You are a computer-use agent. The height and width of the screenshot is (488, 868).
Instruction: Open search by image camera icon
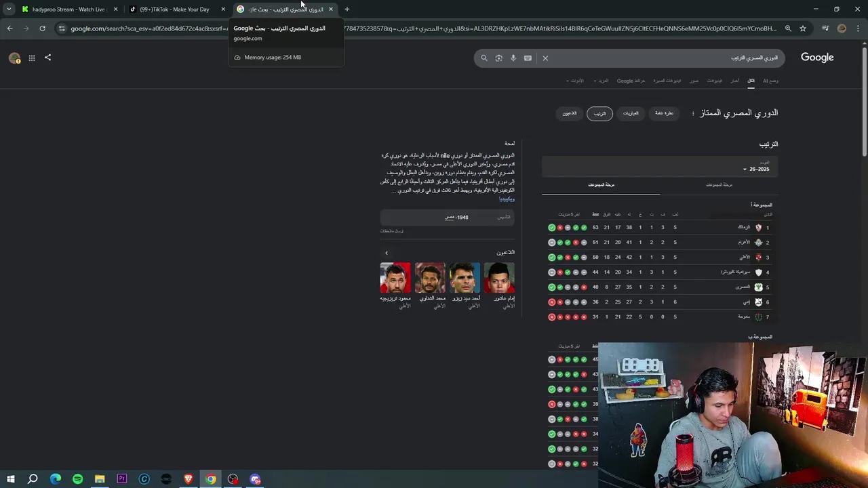(x=499, y=58)
